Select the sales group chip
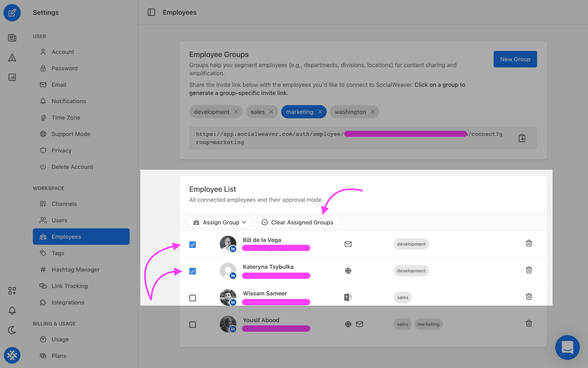 click(x=258, y=112)
